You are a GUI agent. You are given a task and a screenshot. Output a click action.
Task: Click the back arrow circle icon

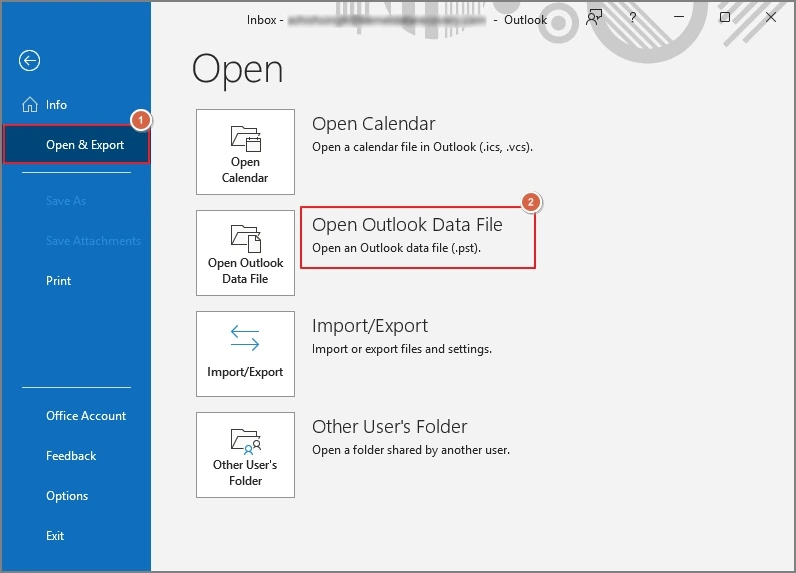click(x=29, y=61)
